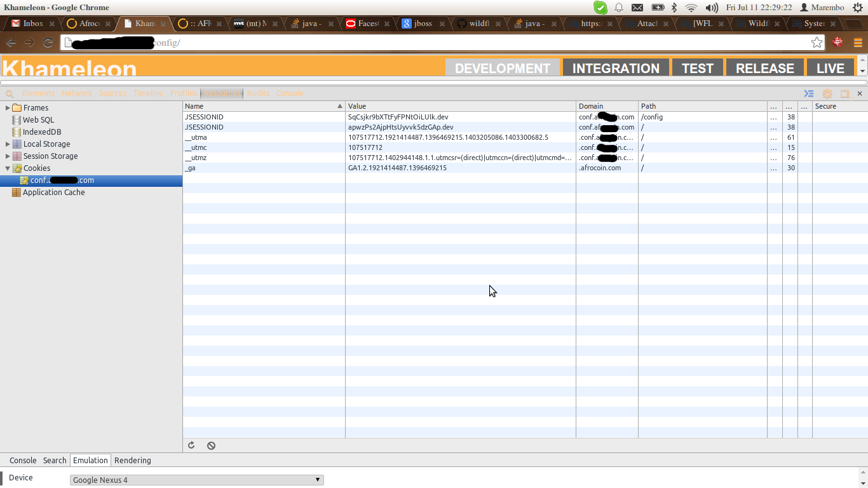868x488 pixels.
Task: Click the DevTools search magnifier icon
Action: click(10, 93)
